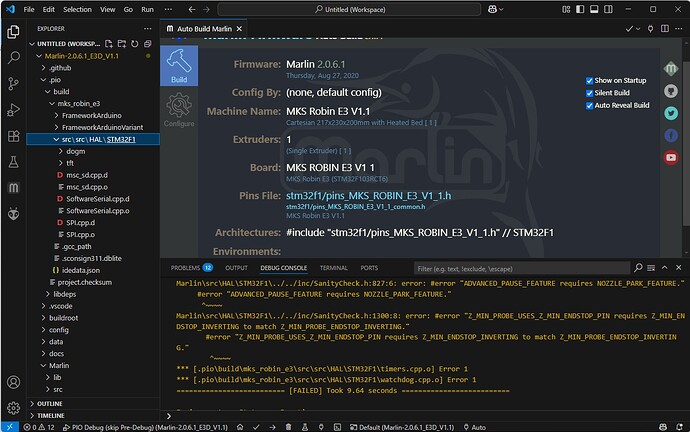Switch to the PORTS tab

pyautogui.click(x=369, y=267)
